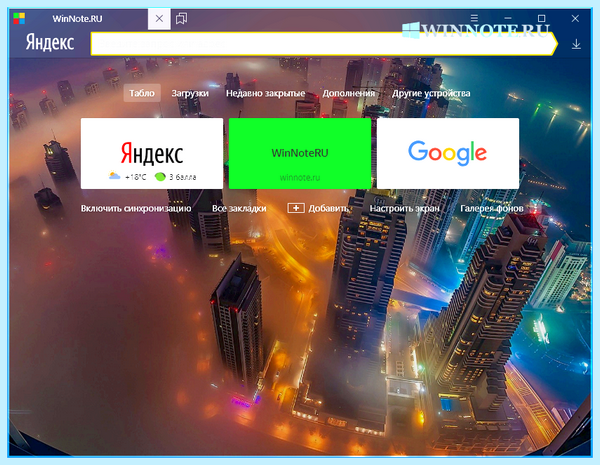Click the Добавить plus icon

tap(296, 208)
